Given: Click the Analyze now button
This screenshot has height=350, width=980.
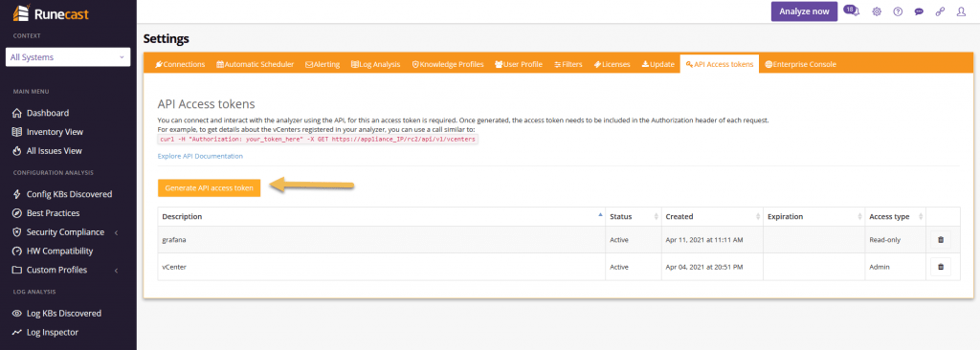Looking at the screenshot, I should [x=804, y=11].
